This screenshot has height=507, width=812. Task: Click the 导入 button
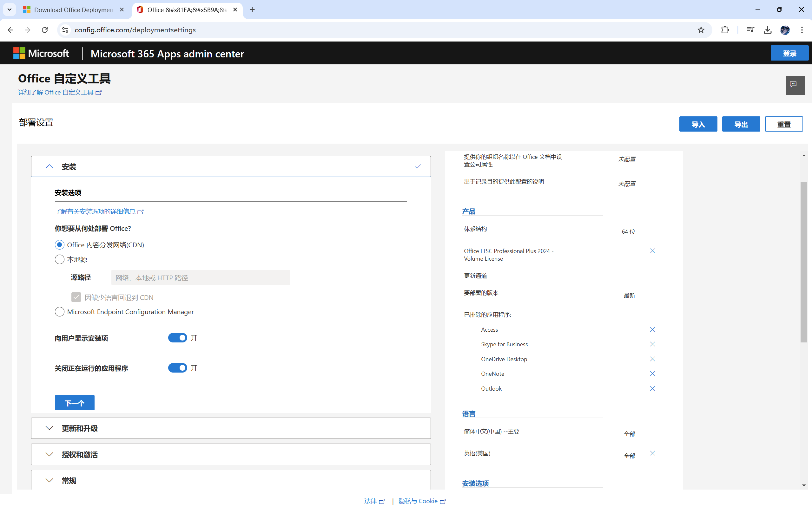point(698,124)
